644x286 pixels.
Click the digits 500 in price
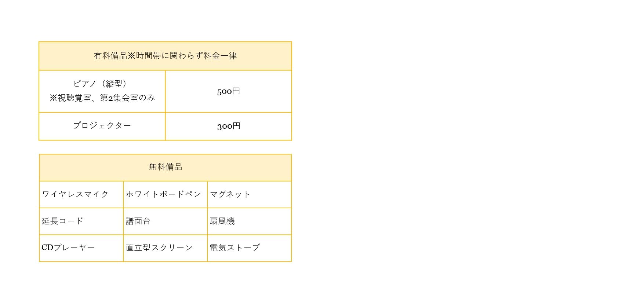point(225,91)
